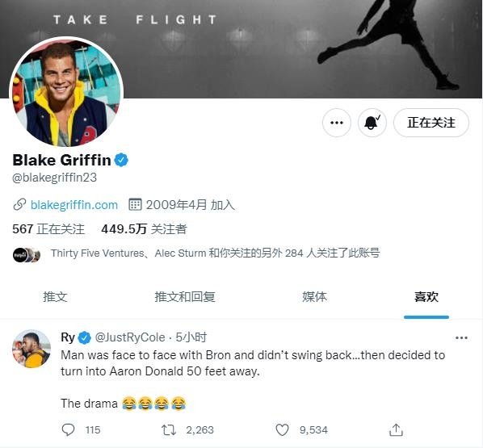483x448 pixels.
Task: Click the share icon on Ry's tweet
Action: click(x=396, y=429)
